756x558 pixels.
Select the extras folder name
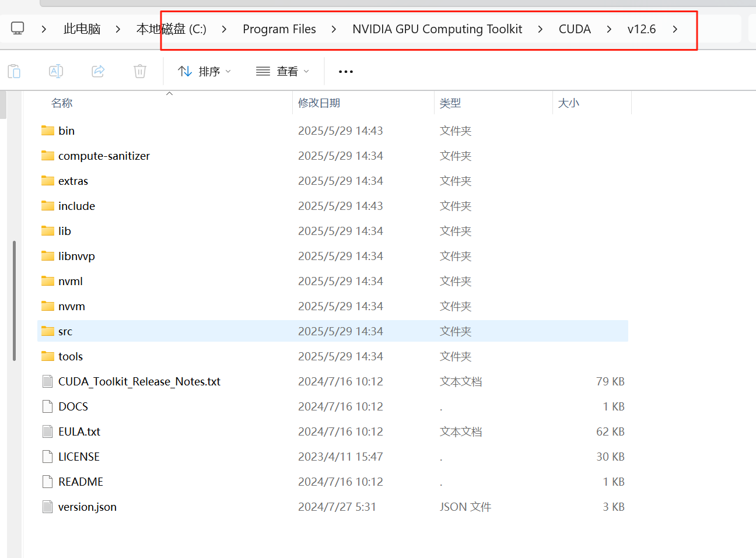pyautogui.click(x=73, y=181)
